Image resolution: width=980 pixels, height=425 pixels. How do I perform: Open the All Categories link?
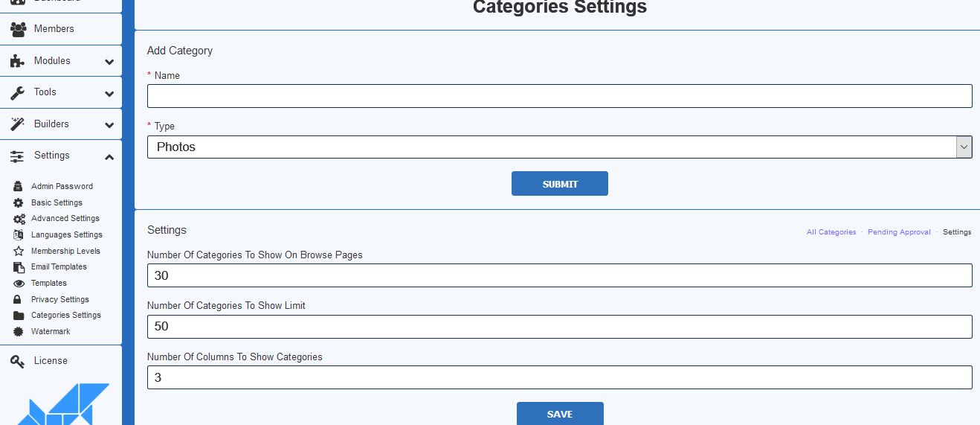click(x=831, y=232)
